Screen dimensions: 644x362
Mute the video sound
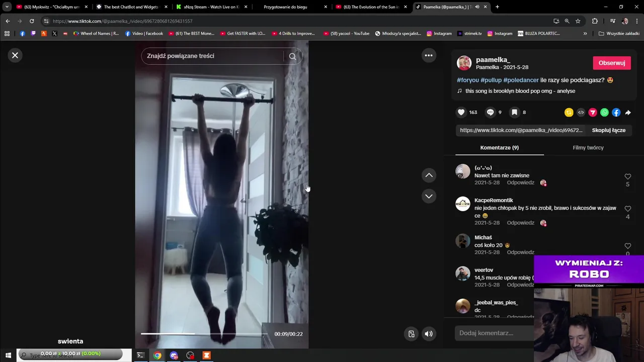click(x=429, y=334)
